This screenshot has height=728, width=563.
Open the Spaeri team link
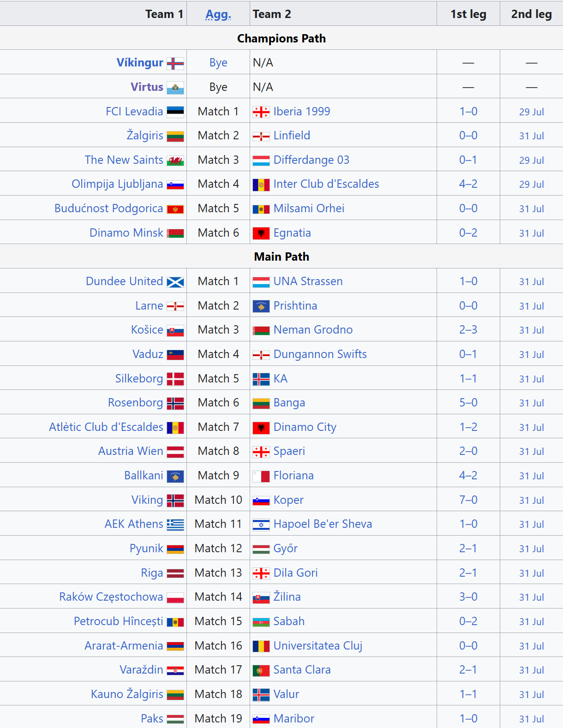[289, 451]
